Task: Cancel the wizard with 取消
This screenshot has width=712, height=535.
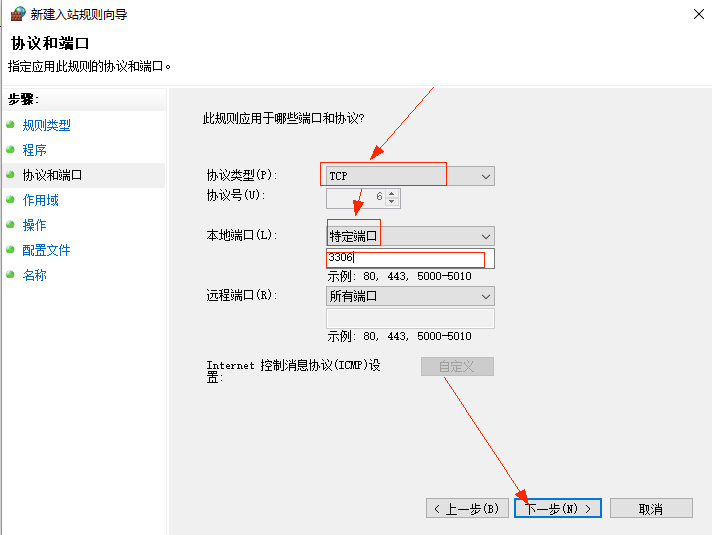Action: (650, 508)
